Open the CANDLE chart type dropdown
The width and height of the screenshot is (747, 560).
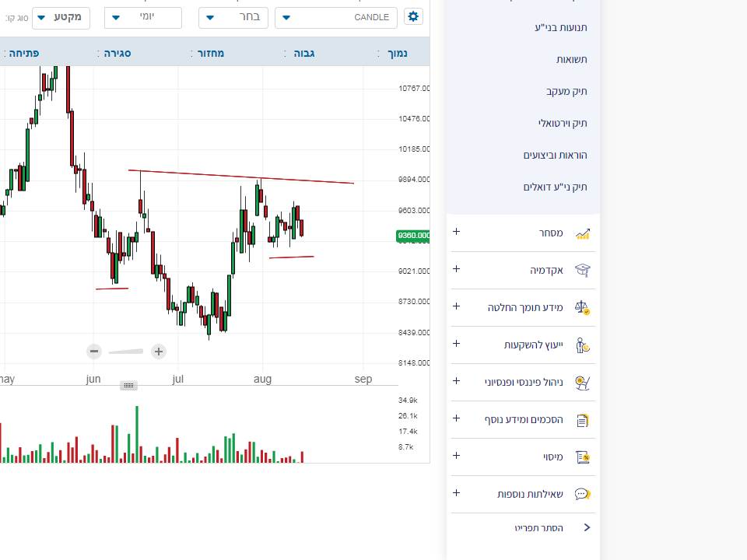pyautogui.click(x=336, y=17)
